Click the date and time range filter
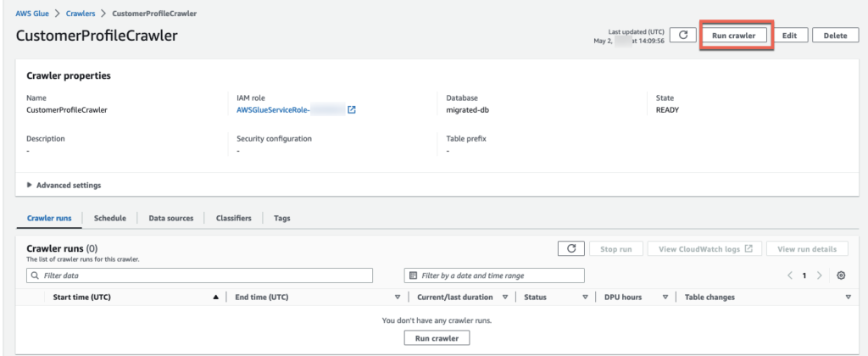This screenshot has height=356, width=868. point(494,275)
